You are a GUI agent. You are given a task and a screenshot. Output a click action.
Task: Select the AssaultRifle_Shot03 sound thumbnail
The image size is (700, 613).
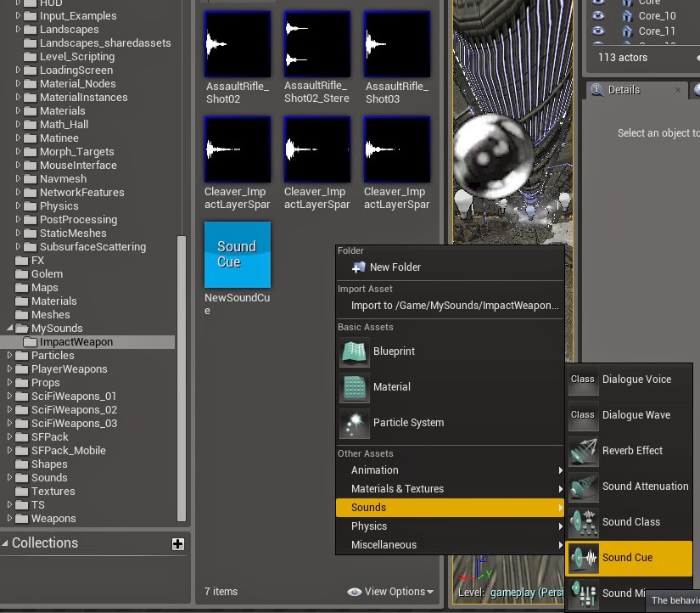coord(397,44)
